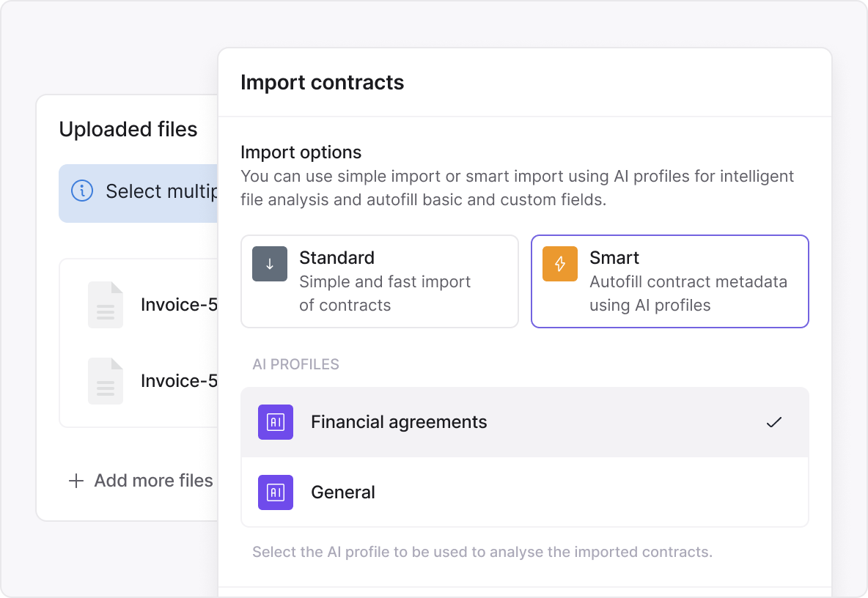868x598 pixels.
Task: Click the info icon in the Select multiple banner
Action: (82, 191)
